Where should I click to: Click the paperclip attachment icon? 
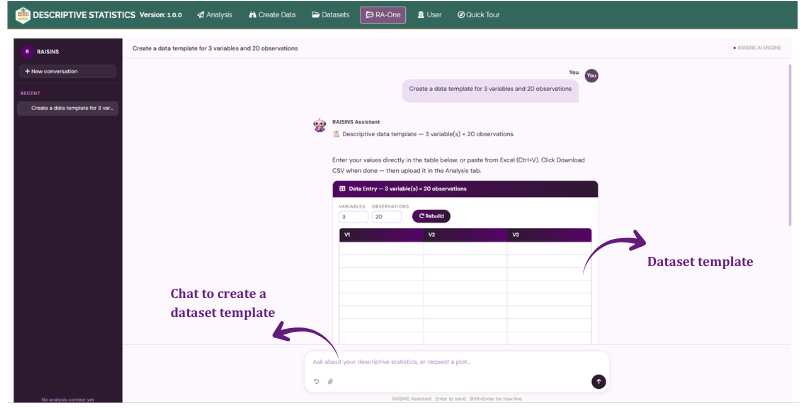click(330, 381)
